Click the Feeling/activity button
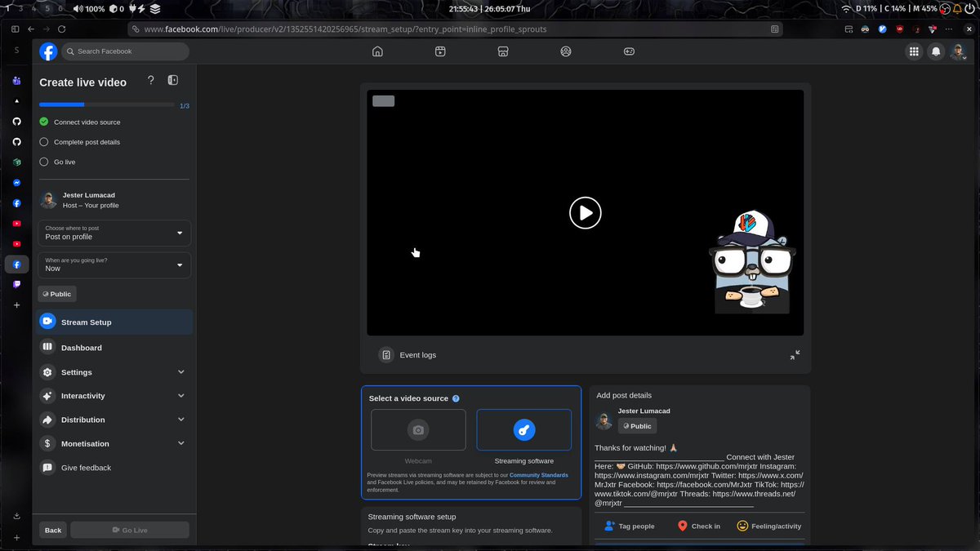This screenshot has width=980, height=551. click(769, 526)
